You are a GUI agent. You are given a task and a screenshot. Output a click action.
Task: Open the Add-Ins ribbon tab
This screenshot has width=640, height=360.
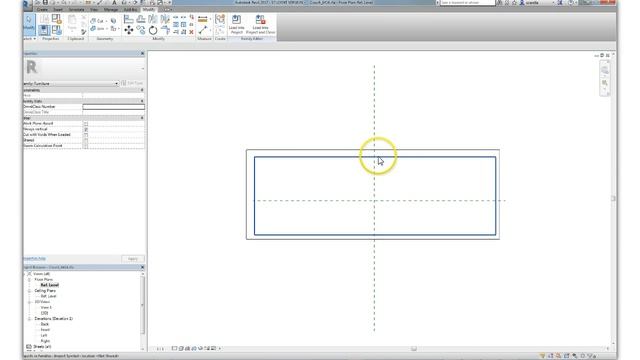(130, 9)
